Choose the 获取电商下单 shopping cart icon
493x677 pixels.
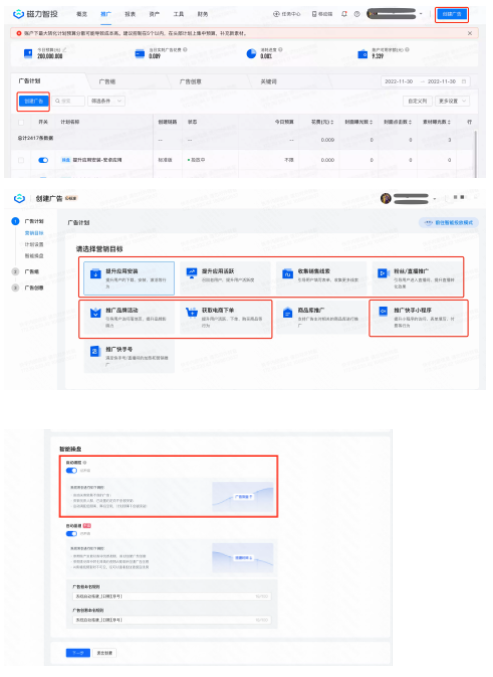[191, 312]
